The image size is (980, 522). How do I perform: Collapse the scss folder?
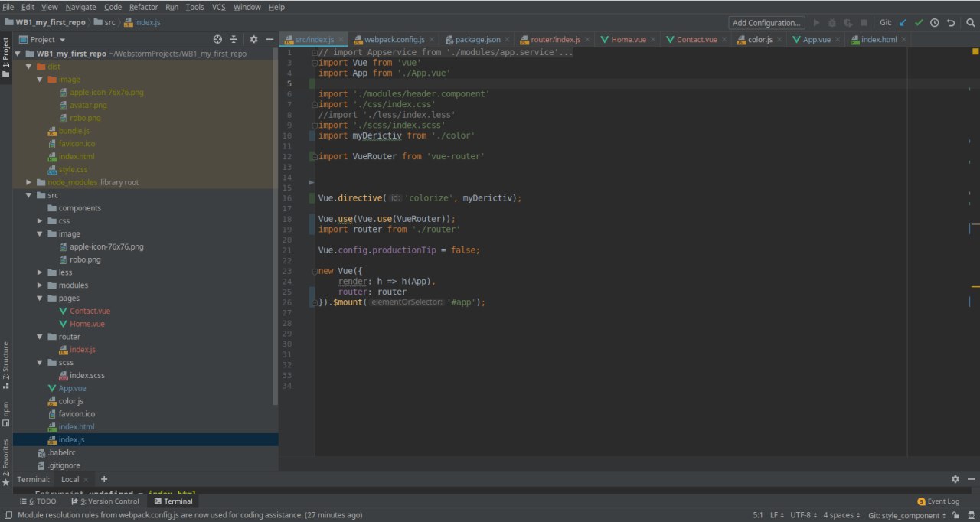[40, 363]
